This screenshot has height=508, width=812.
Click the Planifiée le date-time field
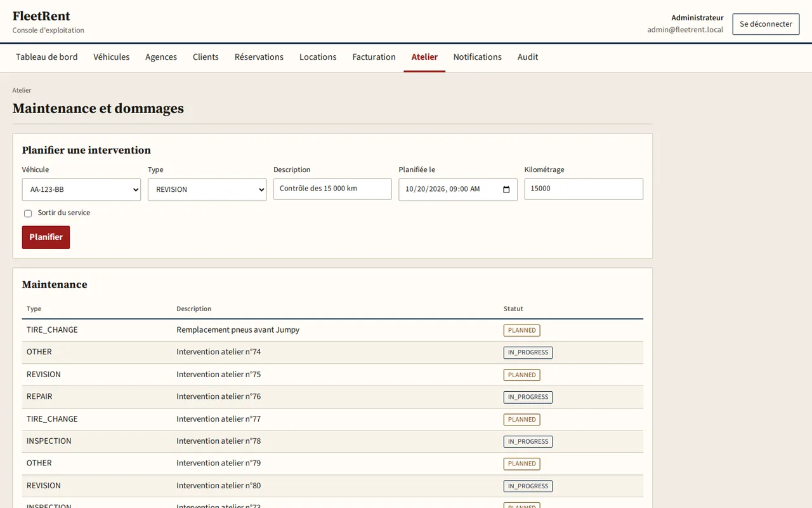click(x=458, y=189)
